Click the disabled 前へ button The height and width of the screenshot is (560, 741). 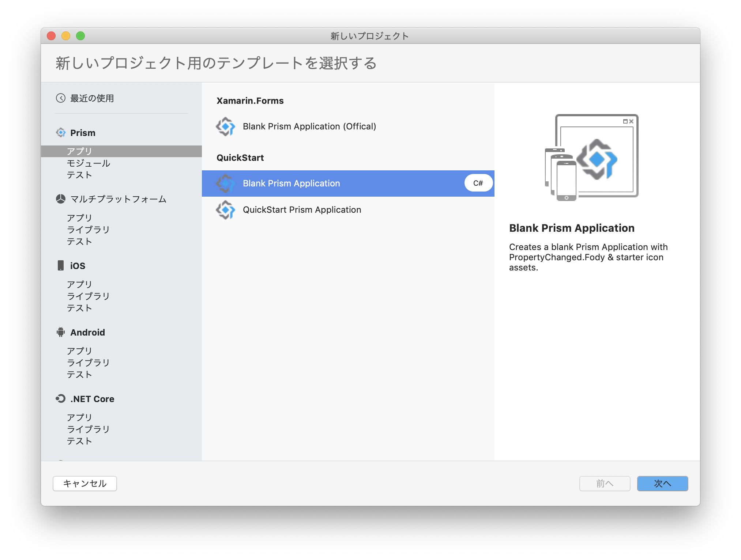pyautogui.click(x=605, y=483)
